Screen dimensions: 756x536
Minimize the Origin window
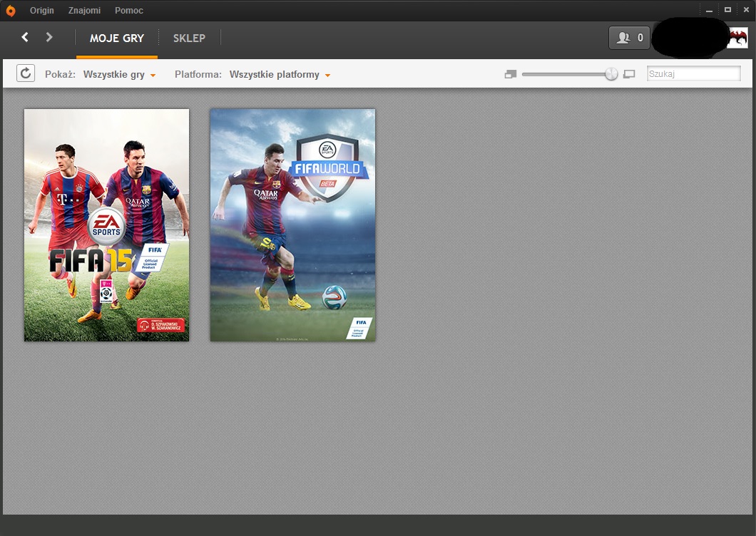point(709,10)
